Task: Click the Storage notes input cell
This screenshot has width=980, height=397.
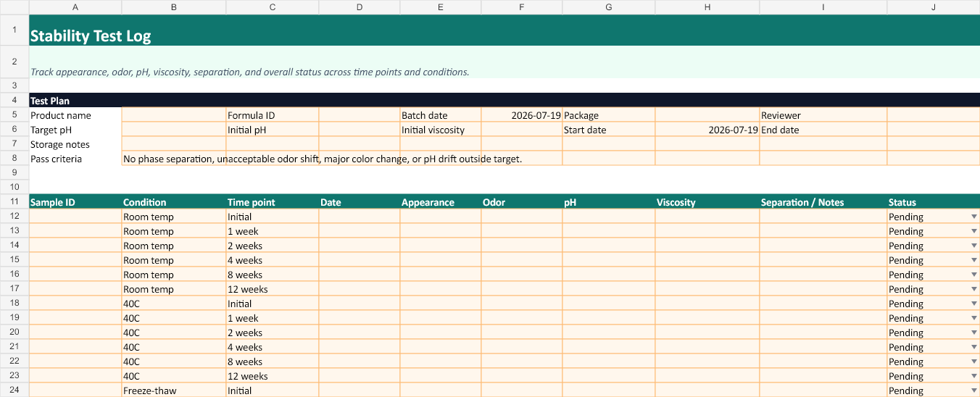Action: (174, 144)
